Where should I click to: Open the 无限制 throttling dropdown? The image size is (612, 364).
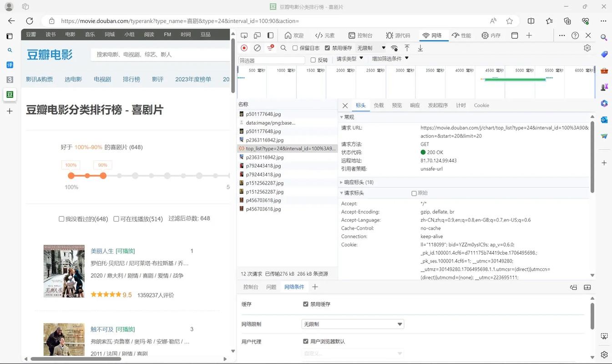369,47
